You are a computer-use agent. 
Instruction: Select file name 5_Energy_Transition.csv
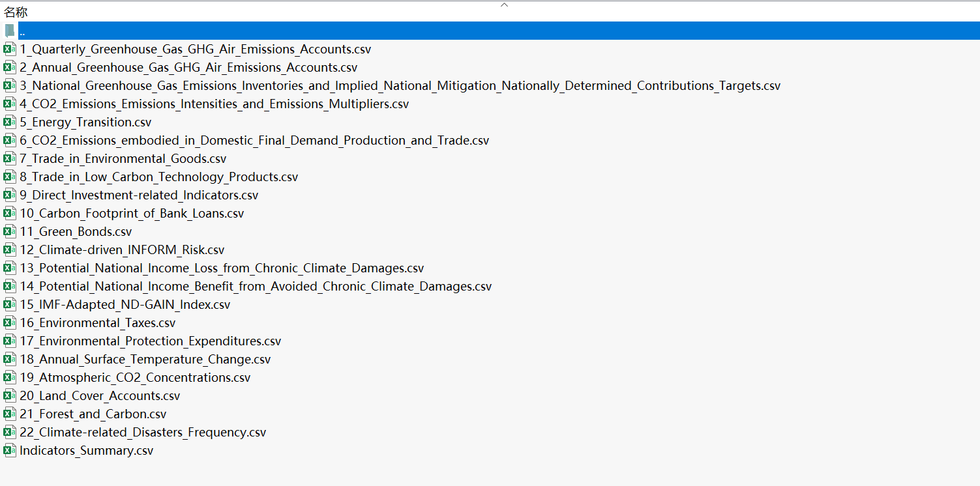pyautogui.click(x=85, y=122)
